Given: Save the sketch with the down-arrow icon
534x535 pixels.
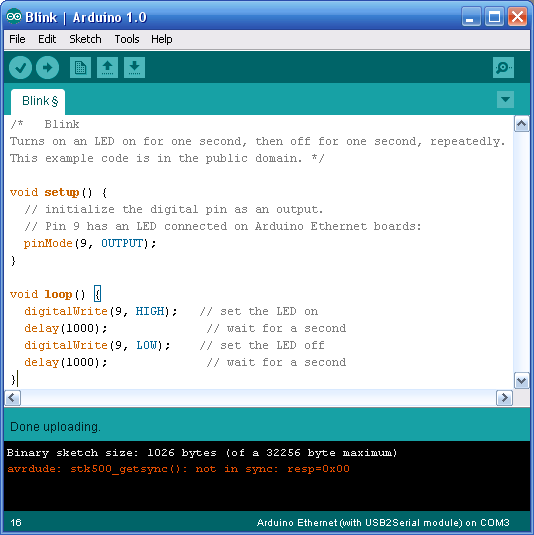Looking at the screenshot, I should pos(134,68).
